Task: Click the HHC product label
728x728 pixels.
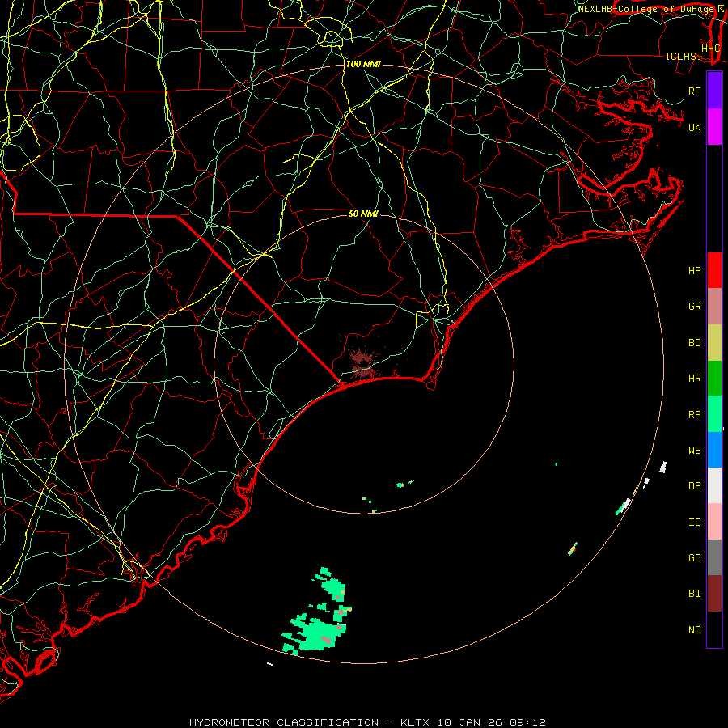Action: [x=711, y=49]
